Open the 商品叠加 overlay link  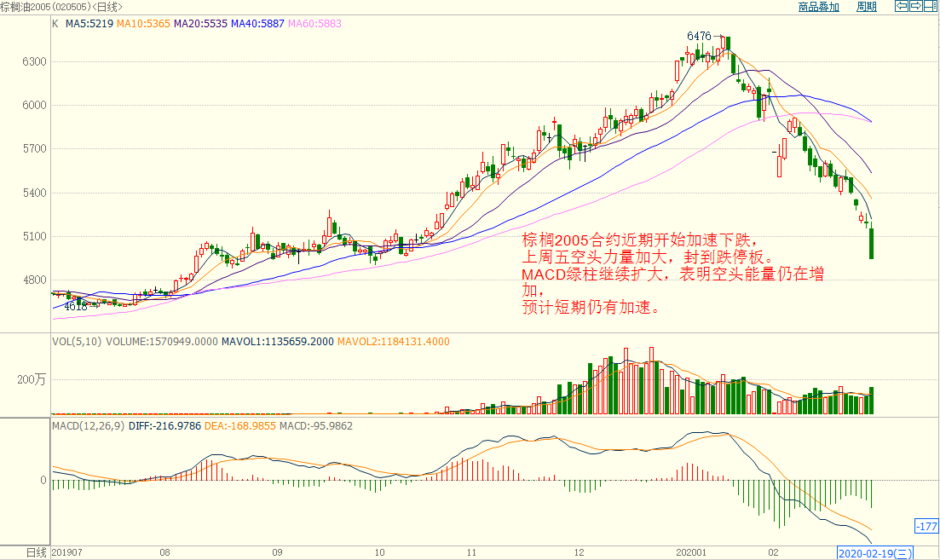tap(818, 7)
